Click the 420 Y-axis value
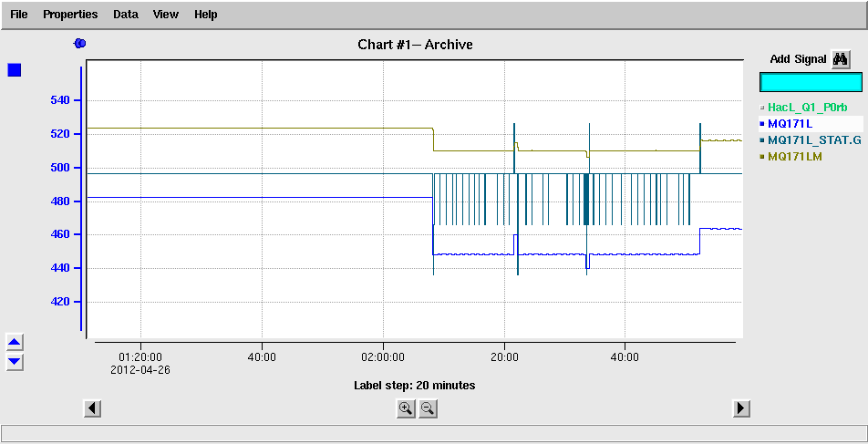This screenshot has height=444, width=868. [x=59, y=303]
